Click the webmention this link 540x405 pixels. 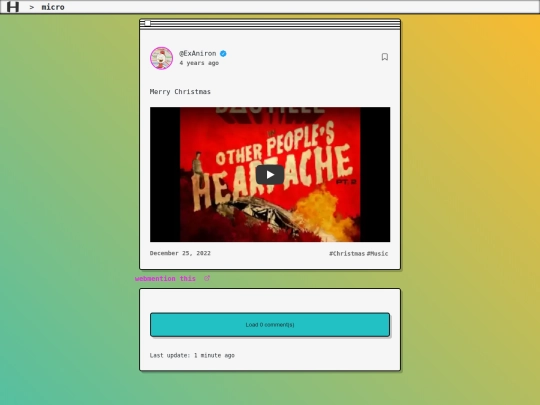click(165, 279)
